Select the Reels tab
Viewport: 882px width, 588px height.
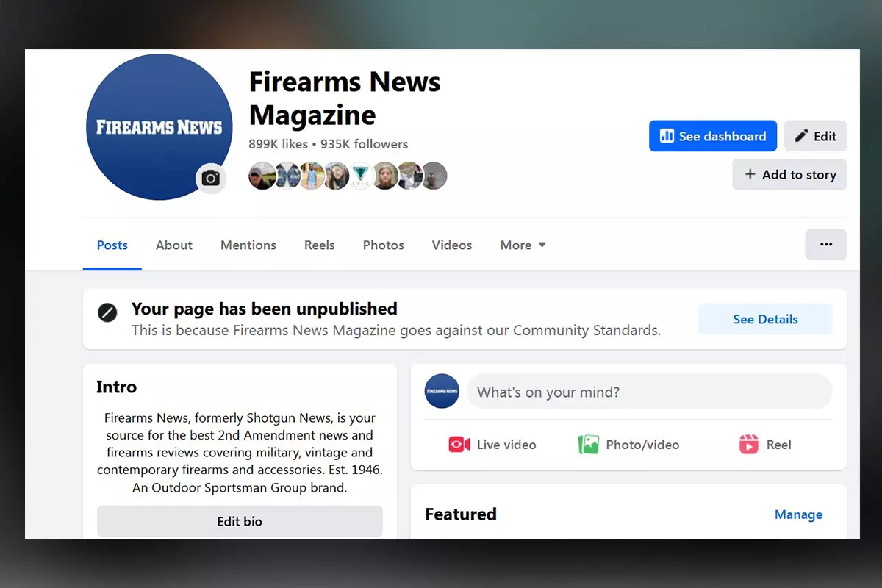point(320,245)
